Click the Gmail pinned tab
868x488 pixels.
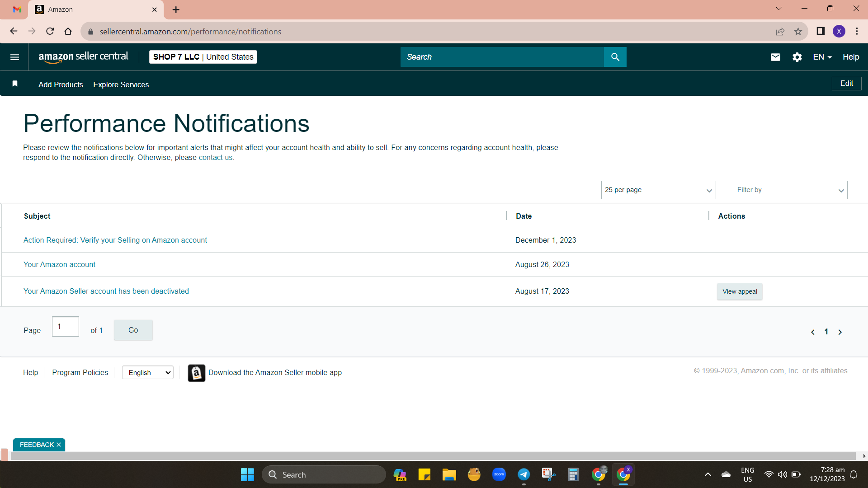tap(17, 9)
